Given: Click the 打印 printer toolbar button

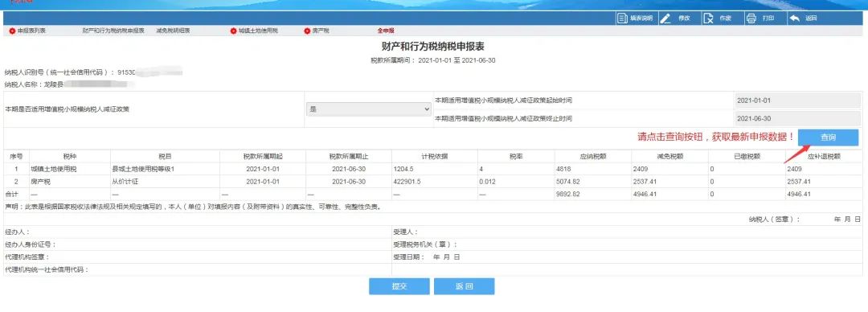Looking at the screenshot, I should point(760,18).
